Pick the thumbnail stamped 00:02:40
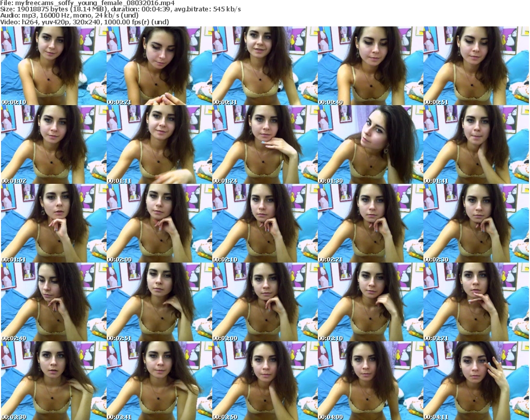Viewport: 530px width, 420px height. pos(53,302)
